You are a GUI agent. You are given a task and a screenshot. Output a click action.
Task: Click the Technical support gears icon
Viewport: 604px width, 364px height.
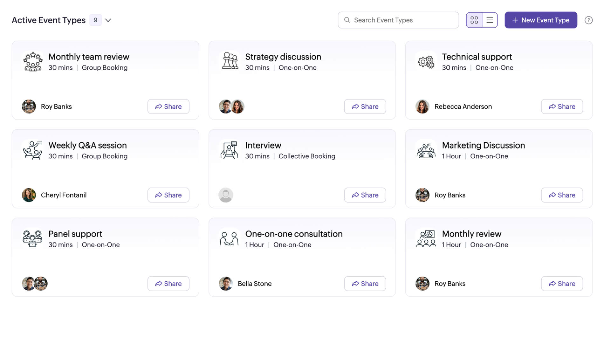(x=426, y=62)
